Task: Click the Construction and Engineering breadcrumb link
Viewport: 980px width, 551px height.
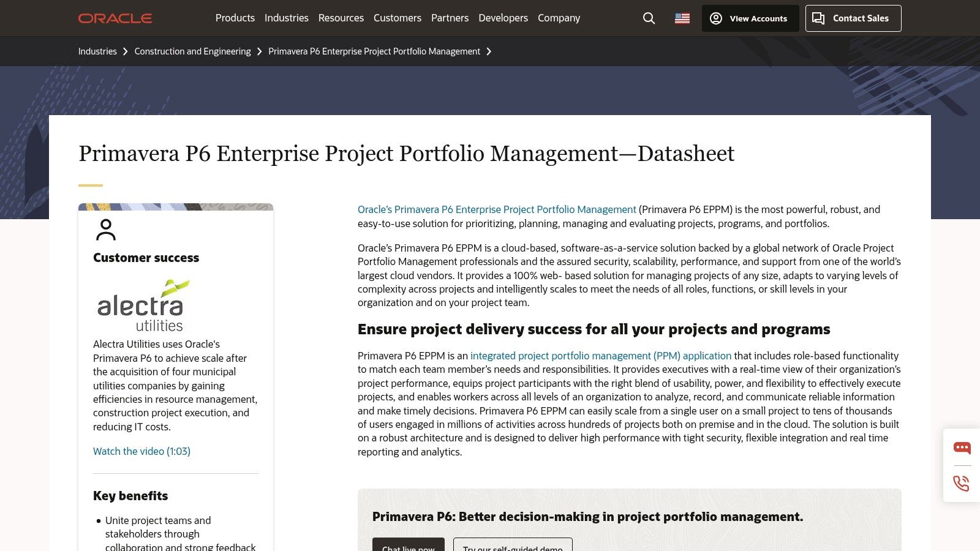Action: (x=192, y=51)
